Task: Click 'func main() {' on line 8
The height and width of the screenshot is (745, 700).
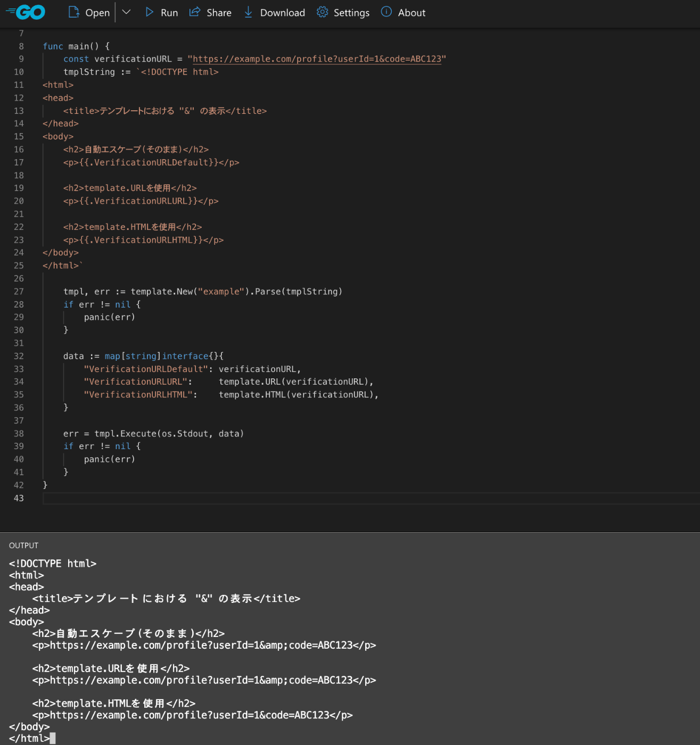Action: (76, 46)
